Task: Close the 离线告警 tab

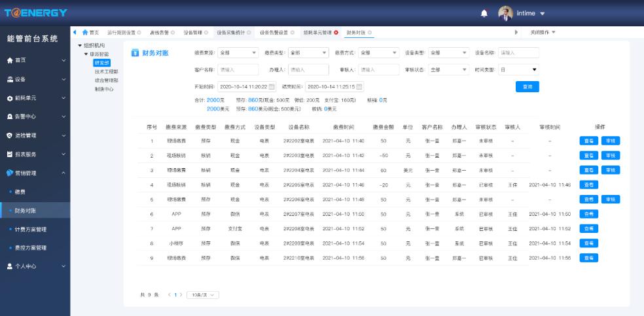Action: (x=173, y=33)
